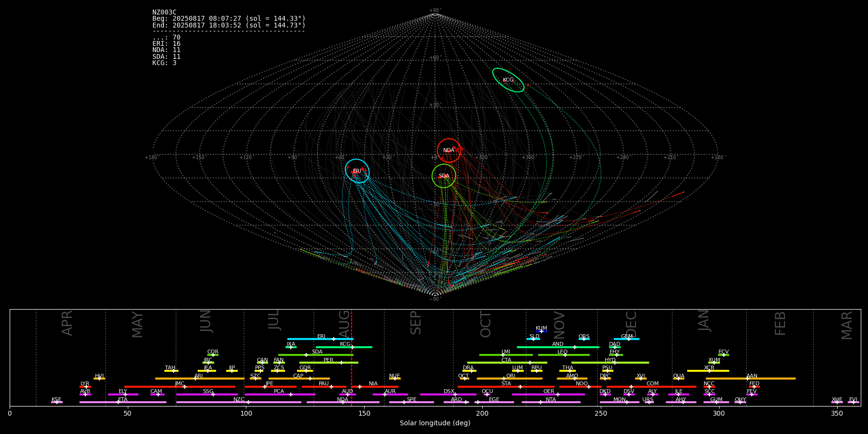Click the PCA shower bar in timeline
This screenshot has width=868, height=434.
tap(280, 394)
